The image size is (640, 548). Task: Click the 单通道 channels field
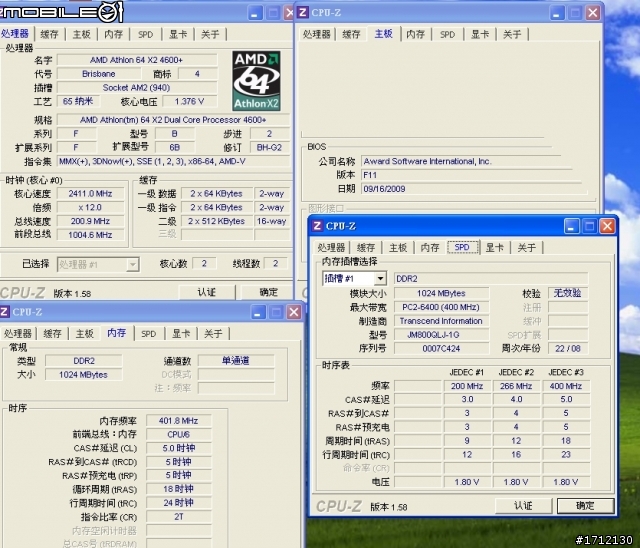point(236,361)
